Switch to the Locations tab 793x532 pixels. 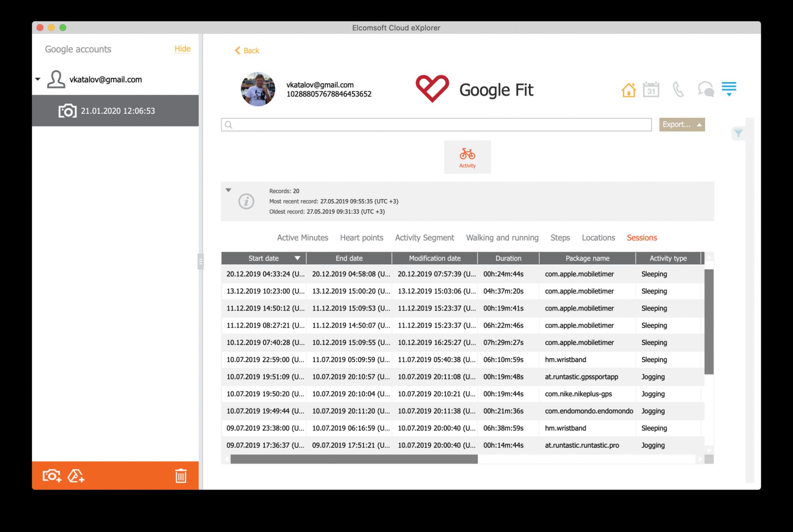(x=598, y=238)
